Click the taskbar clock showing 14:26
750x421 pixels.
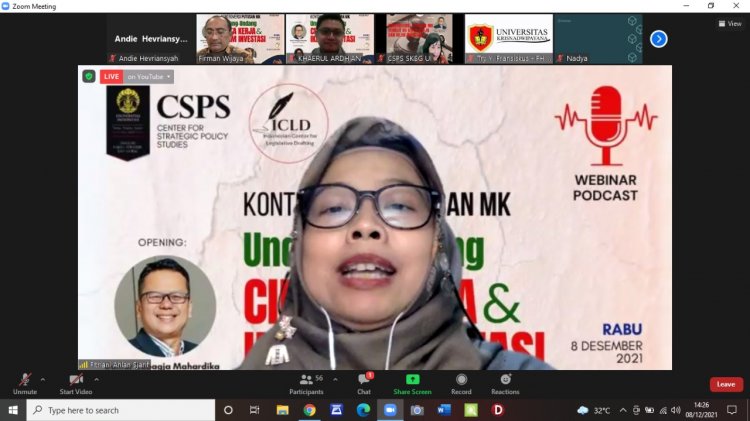[x=701, y=410]
